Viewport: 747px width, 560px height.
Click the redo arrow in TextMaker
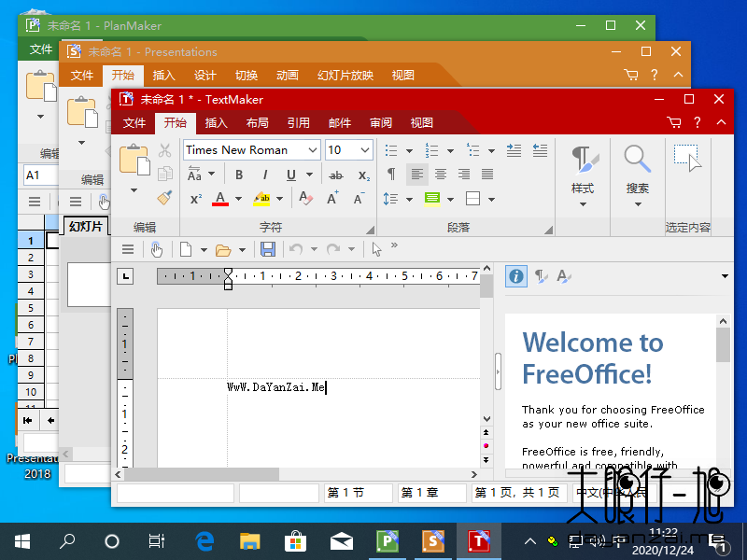pos(333,249)
